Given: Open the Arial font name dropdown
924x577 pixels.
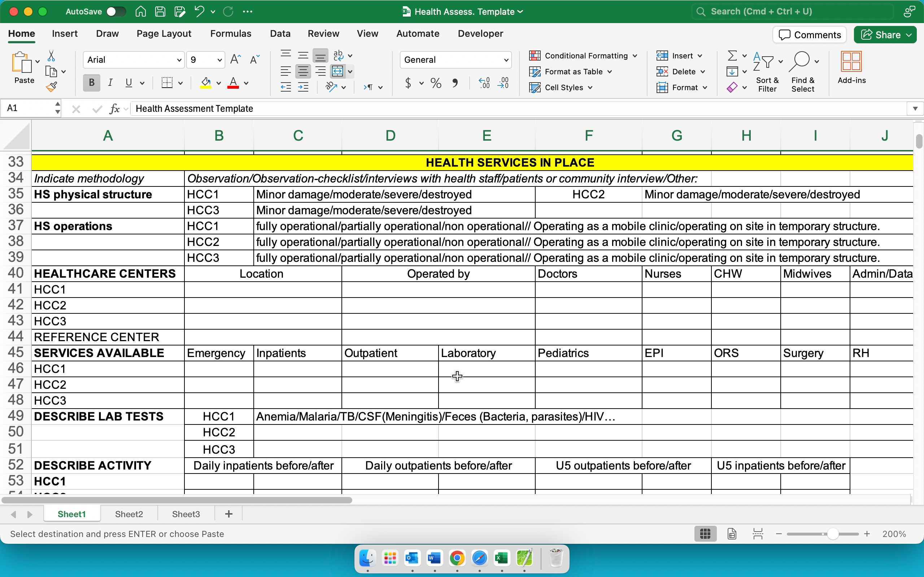Looking at the screenshot, I should pos(179,60).
